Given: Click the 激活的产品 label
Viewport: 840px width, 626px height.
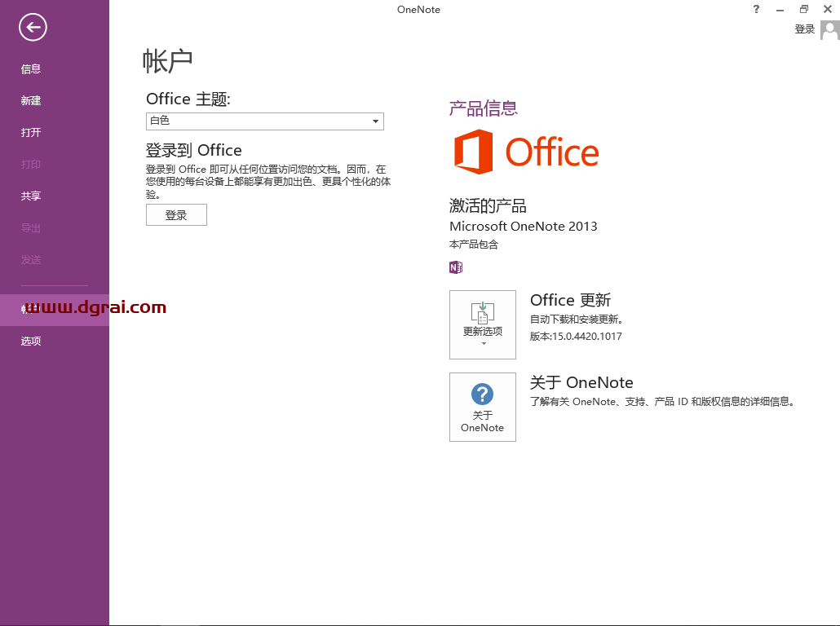Looking at the screenshot, I should (x=488, y=205).
